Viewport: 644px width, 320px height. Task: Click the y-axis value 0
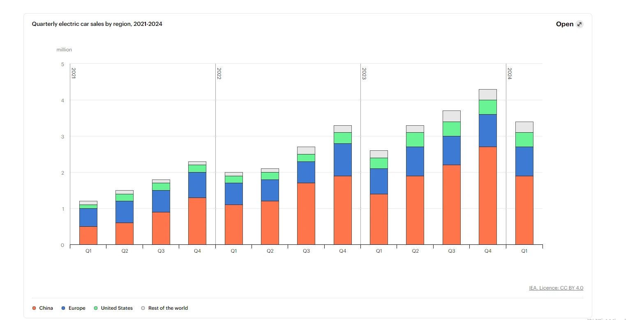tap(62, 245)
